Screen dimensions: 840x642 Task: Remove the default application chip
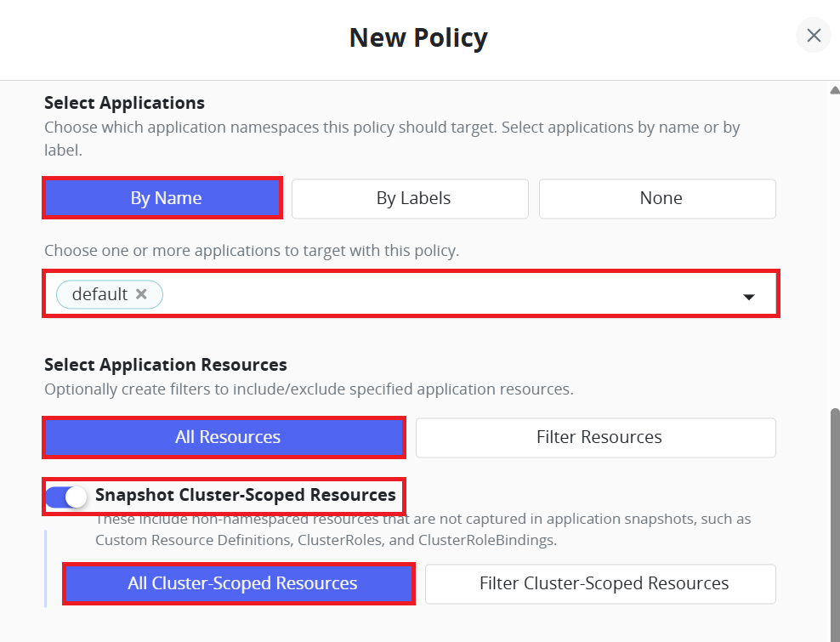click(141, 293)
